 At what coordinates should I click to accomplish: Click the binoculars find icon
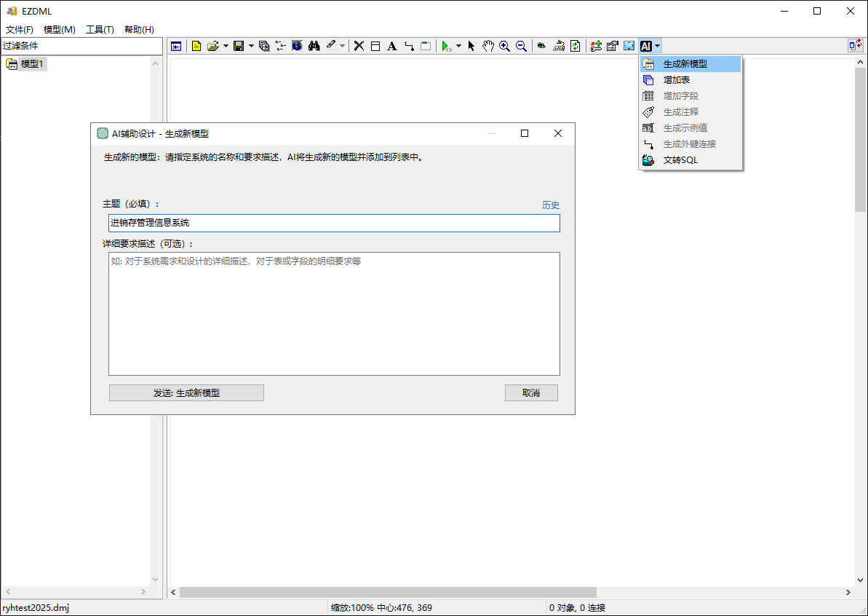tap(314, 46)
